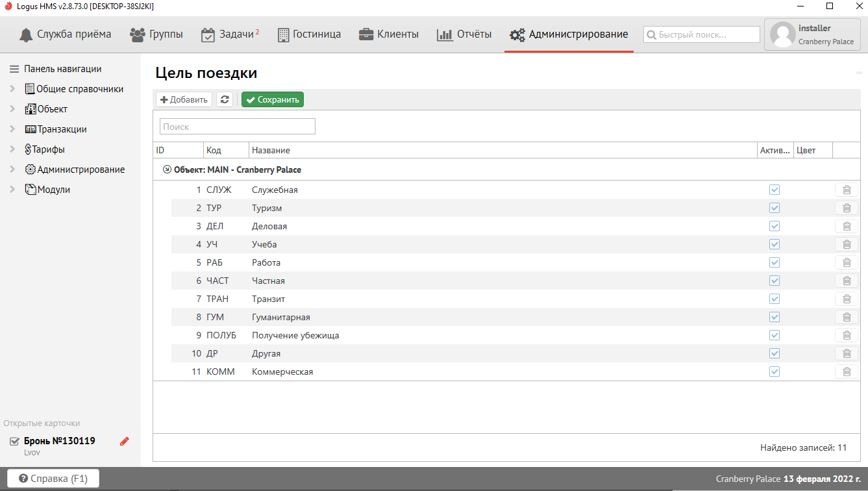Delete the Другая row using its trash icon

tap(847, 353)
